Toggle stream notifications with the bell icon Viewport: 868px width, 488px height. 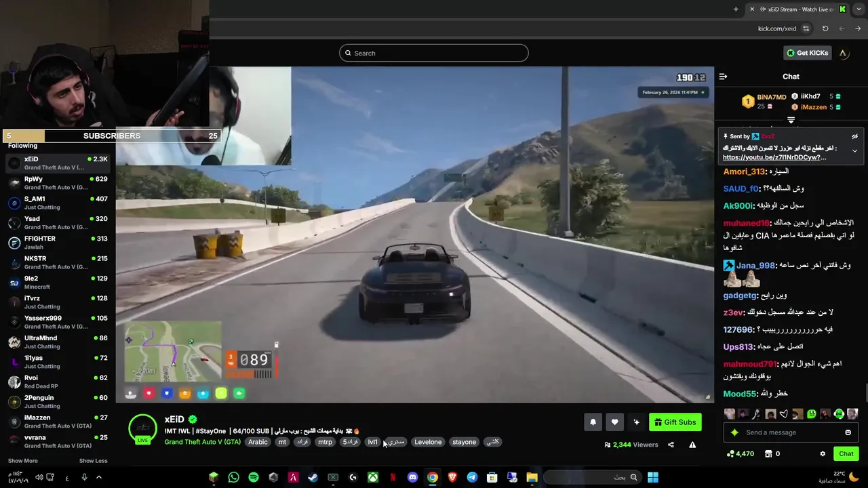[593, 422]
